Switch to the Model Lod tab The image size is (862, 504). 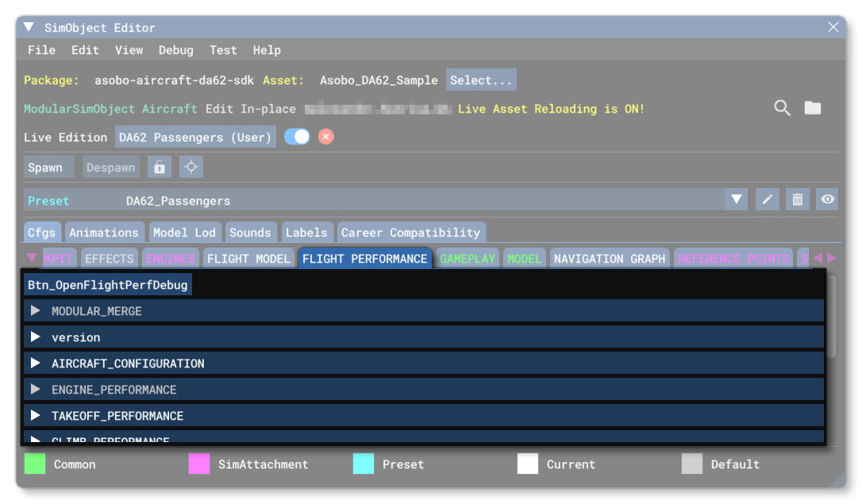click(185, 233)
